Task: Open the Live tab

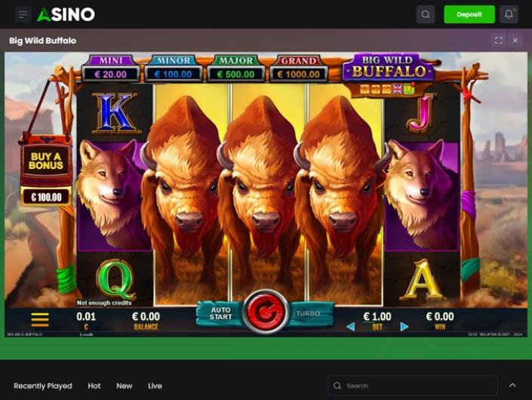Action: coord(155,386)
